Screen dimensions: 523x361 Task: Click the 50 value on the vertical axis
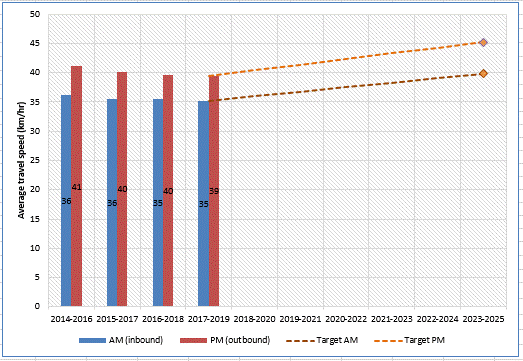tap(35, 14)
